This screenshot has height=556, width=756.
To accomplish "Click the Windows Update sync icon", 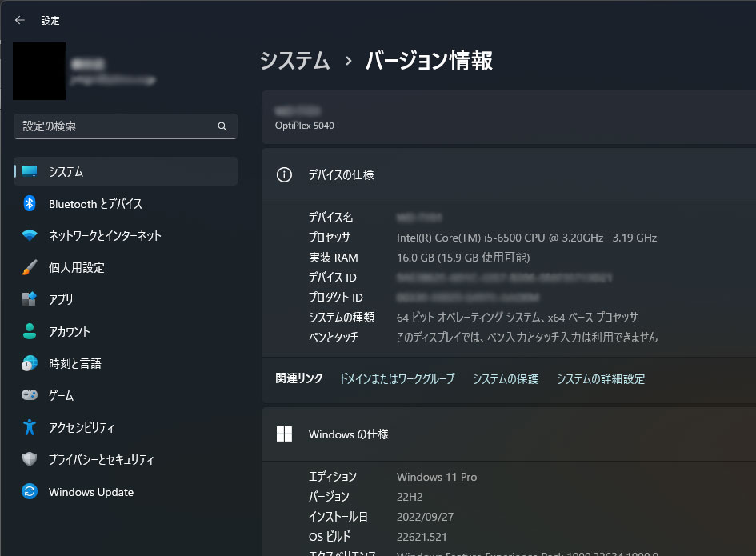I will (30, 491).
